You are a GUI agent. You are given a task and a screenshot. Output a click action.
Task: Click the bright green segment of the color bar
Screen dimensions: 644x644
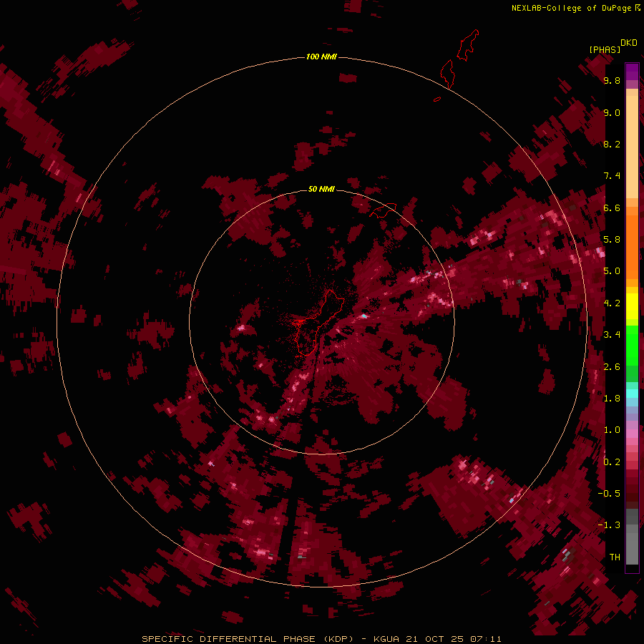point(632,345)
